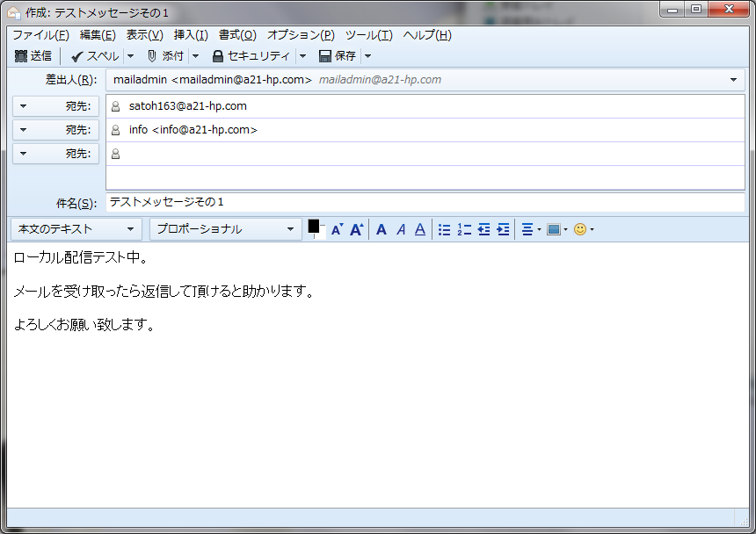This screenshot has width=756, height=534.
Task: Change recipient type for info@a21-hp.com row
Action: (x=55, y=129)
